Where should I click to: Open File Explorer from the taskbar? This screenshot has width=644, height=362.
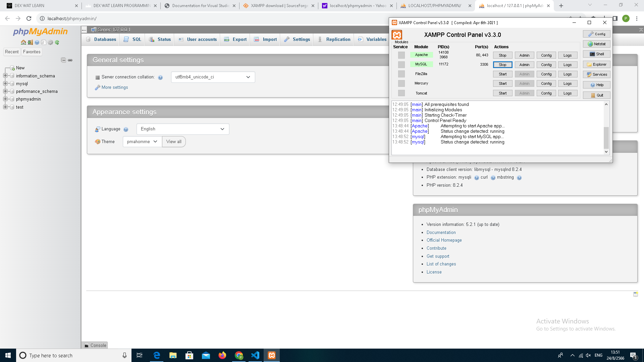[173, 355]
